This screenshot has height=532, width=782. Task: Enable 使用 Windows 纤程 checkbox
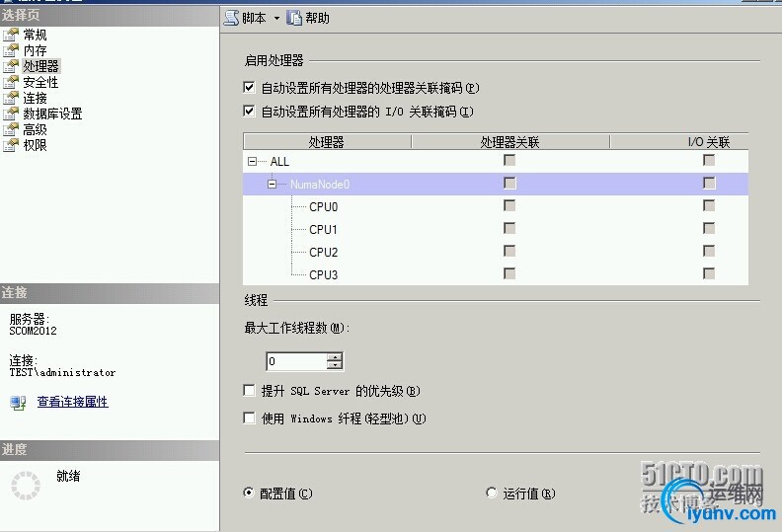click(x=249, y=418)
